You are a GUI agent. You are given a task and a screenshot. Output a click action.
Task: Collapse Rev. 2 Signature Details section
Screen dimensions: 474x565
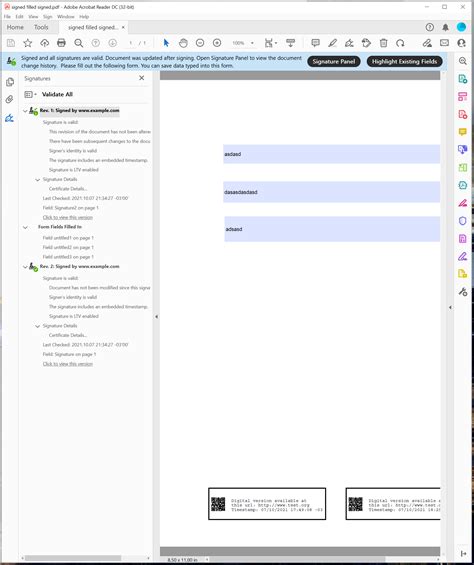tap(37, 326)
